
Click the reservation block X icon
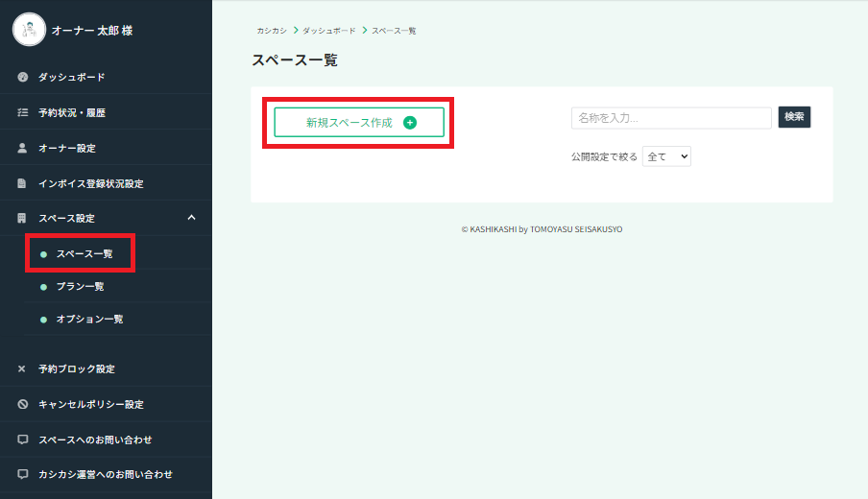coord(21,368)
